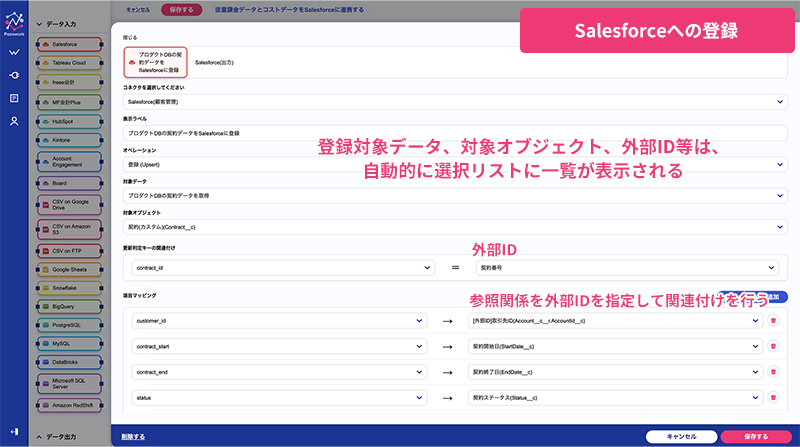Image resolution: width=800 pixels, height=447 pixels.
Task: Select the Kintone node
Action: 69,140
